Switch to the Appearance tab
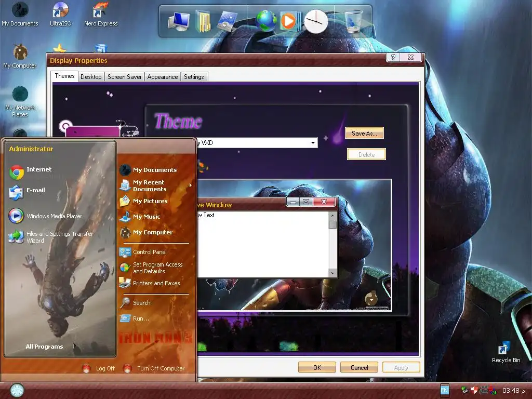 point(163,77)
